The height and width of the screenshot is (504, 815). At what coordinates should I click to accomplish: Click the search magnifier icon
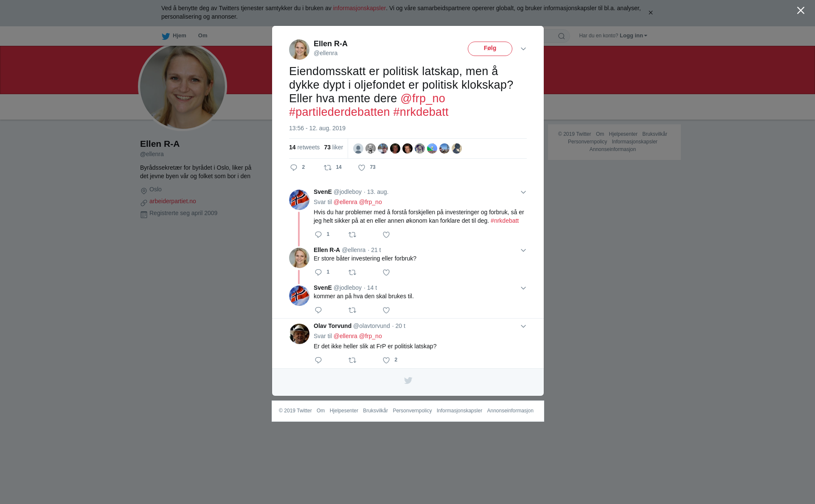pos(562,36)
